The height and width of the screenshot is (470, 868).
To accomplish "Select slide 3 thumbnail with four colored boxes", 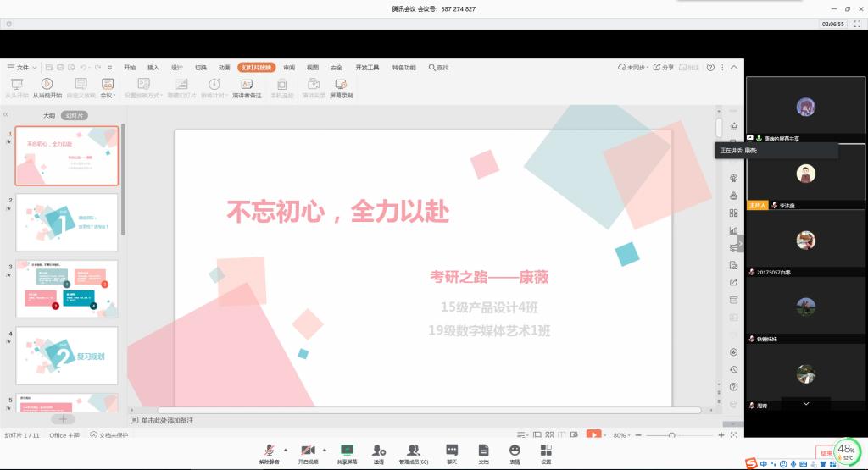I will click(x=67, y=289).
